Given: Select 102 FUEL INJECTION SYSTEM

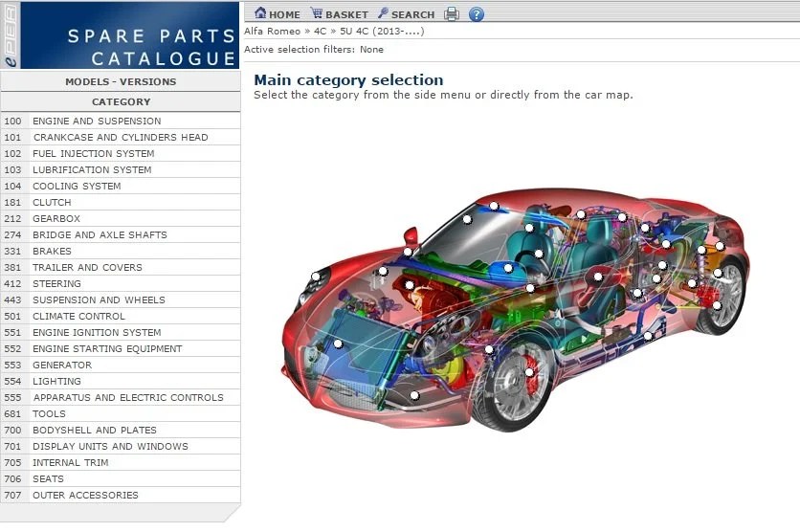Looking at the screenshot, I should coord(121,153).
